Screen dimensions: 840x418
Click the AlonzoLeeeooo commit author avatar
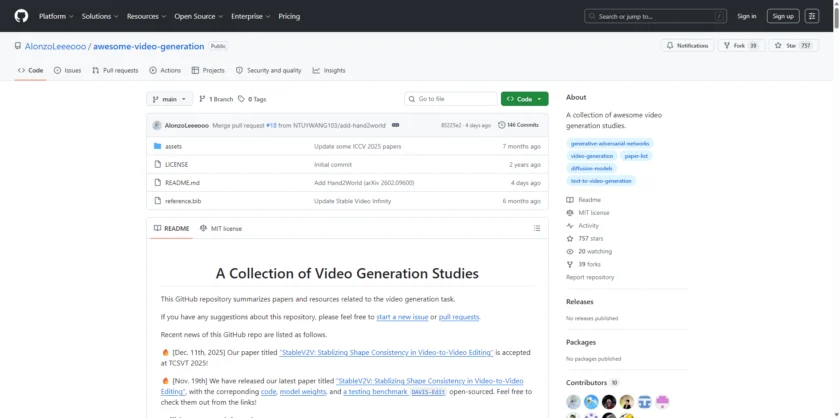tap(157, 125)
